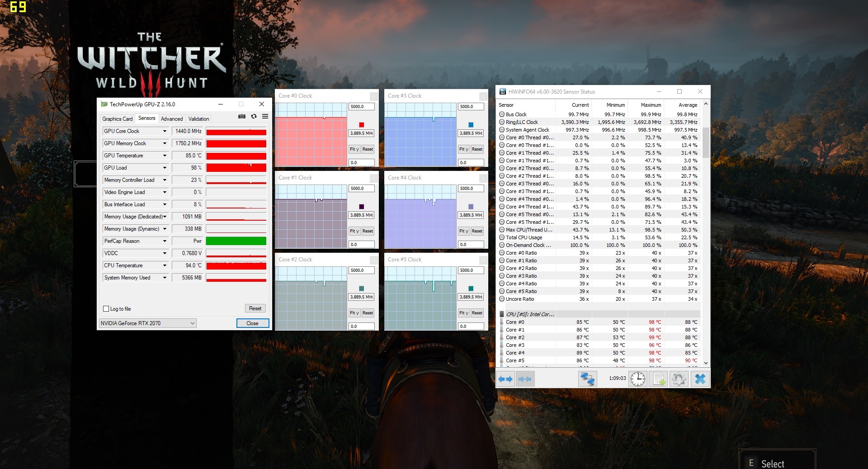The width and height of the screenshot is (868, 469).
Task: Open the GPU Core Clock sensor dropdown
Action: [x=165, y=131]
